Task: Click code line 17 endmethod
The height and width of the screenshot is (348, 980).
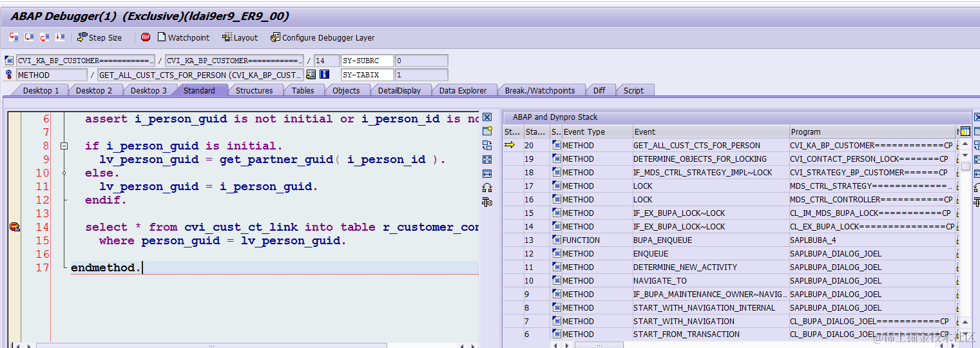Action: (106, 267)
